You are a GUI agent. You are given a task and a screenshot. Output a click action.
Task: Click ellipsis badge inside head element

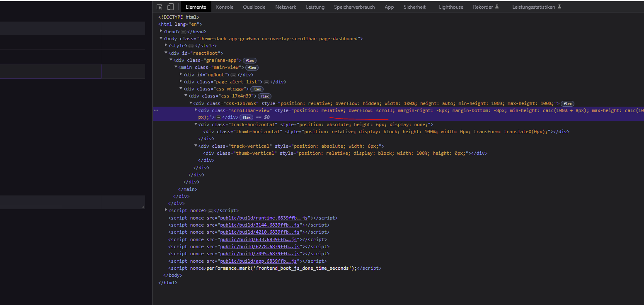184,32
